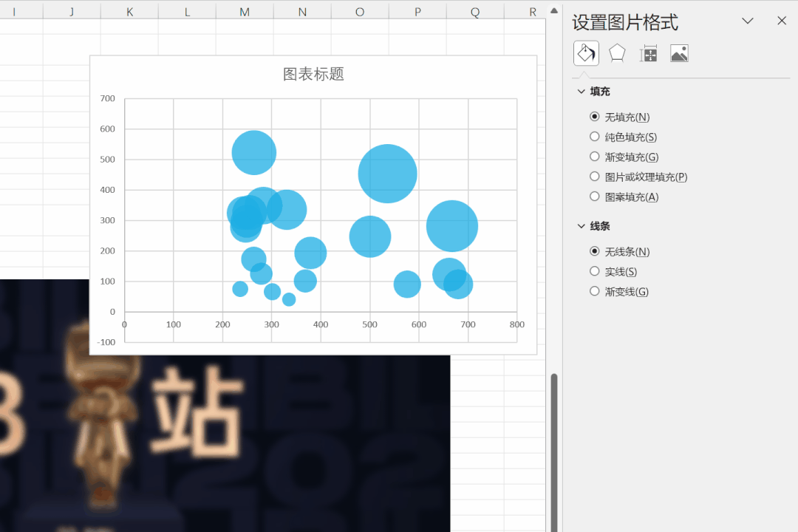Select column K header
This screenshot has width=798, height=532.
tap(130, 12)
